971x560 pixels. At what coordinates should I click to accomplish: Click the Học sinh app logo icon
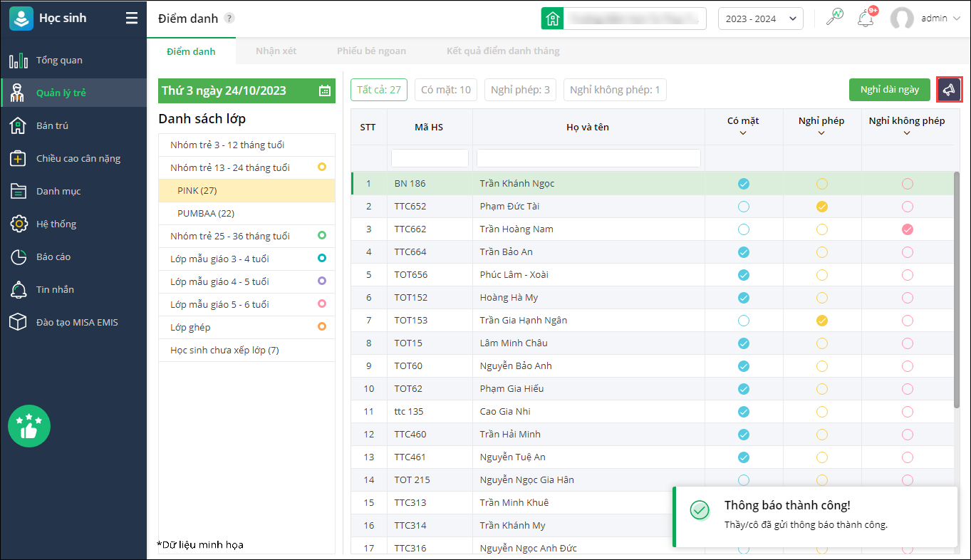coord(21,19)
